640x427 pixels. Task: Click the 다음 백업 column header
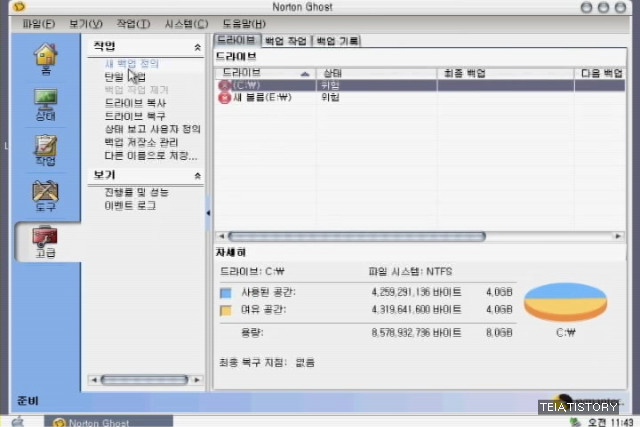click(600, 73)
